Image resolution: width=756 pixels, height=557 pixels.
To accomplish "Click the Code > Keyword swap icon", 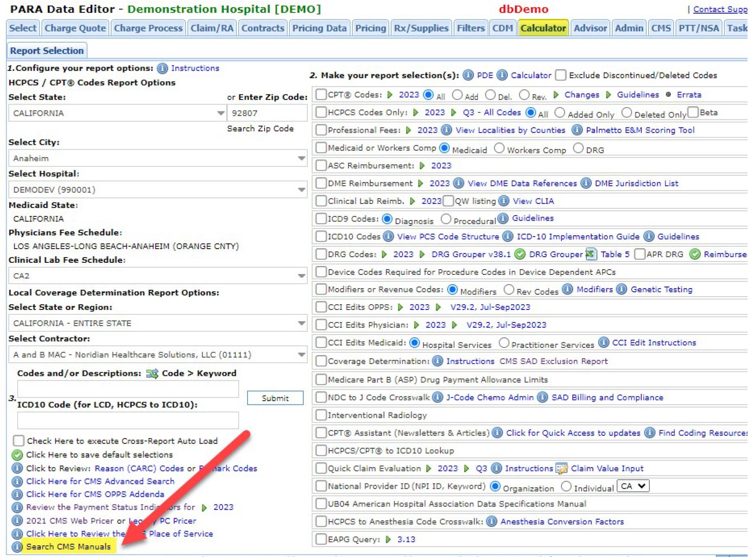I will click(x=152, y=374).
